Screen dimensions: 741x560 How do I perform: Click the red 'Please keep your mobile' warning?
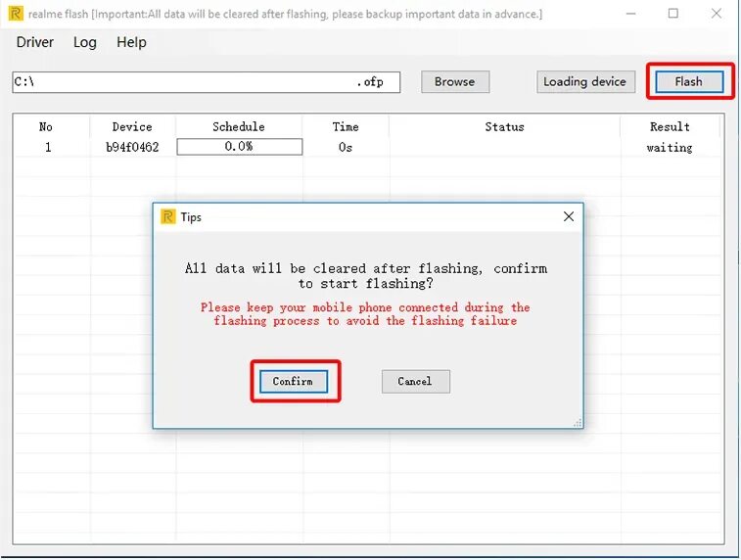point(365,314)
